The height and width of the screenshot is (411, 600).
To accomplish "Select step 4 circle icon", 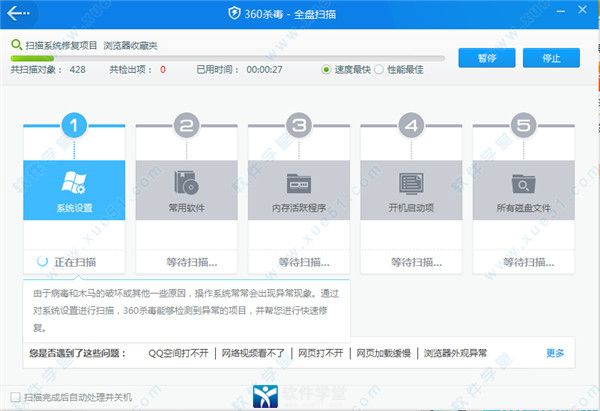I will (411, 125).
